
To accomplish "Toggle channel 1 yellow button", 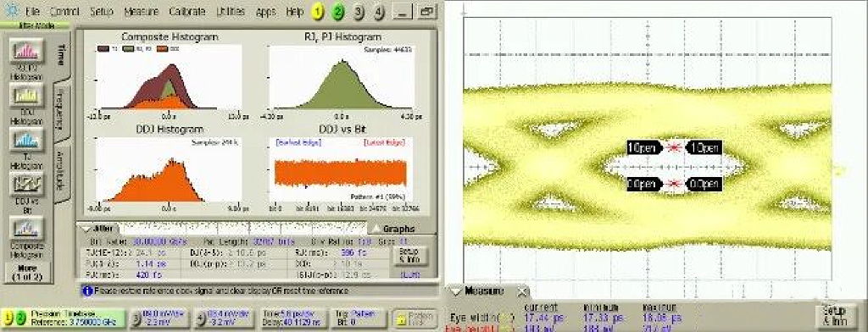I will tap(318, 12).
